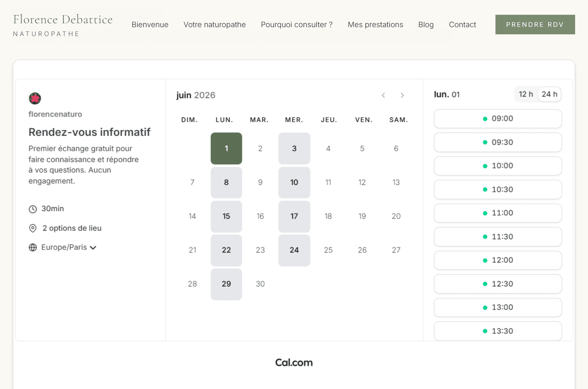Viewport: 588px width, 389px height.
Task: Select the 11:30 time slot
Action: (x=498, y=237)
